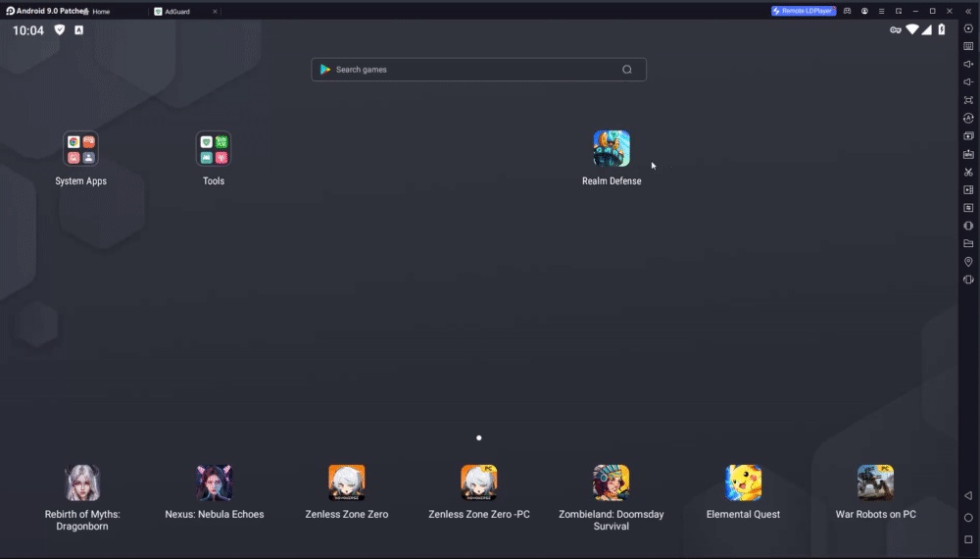Close the AdGuard tab
The image size is (980, 559).
(x=215, y=11)
